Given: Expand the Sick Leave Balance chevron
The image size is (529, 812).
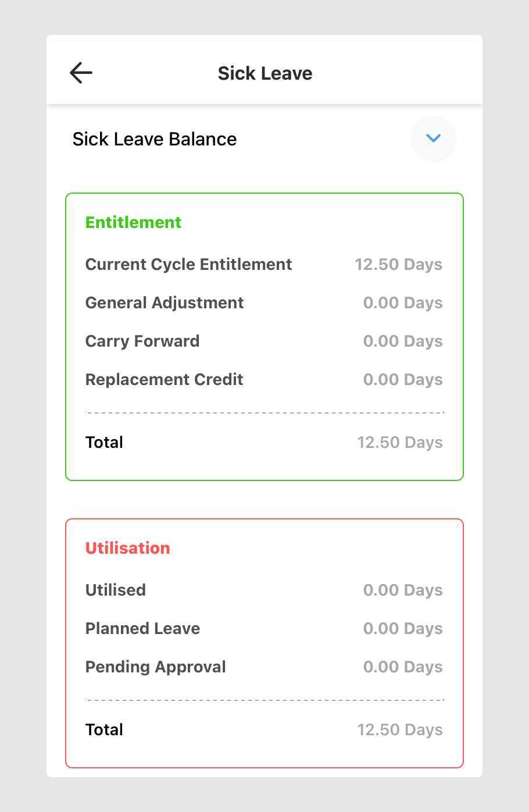Looking at the screenshot, I should click(433, 138).
